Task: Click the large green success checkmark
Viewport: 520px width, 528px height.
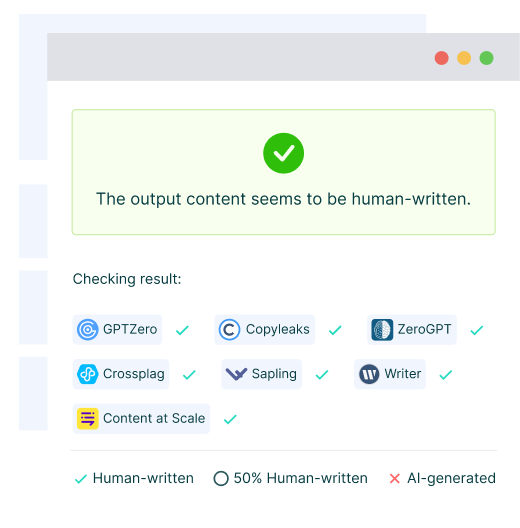Action: [284, 153]
